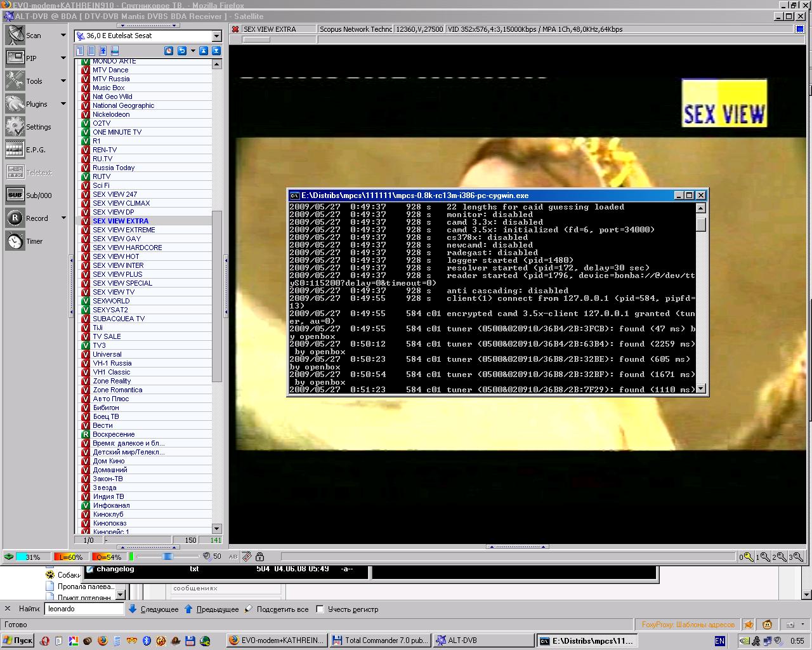Viewport: 812px width, 650px height.
Task: Switch to EVO-modem+KATHREIN Firefox taskbar button
Action: coord(277,640)
